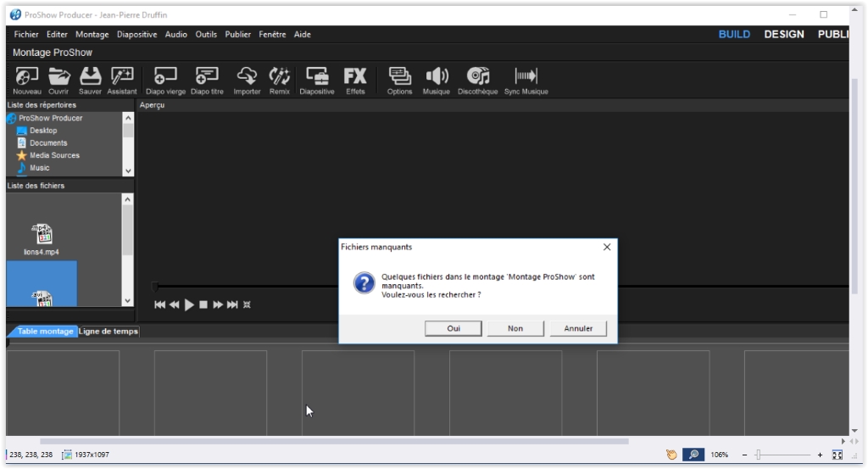Switch to the Table montage tab
The image size is (868, 469).
[44, 331]
